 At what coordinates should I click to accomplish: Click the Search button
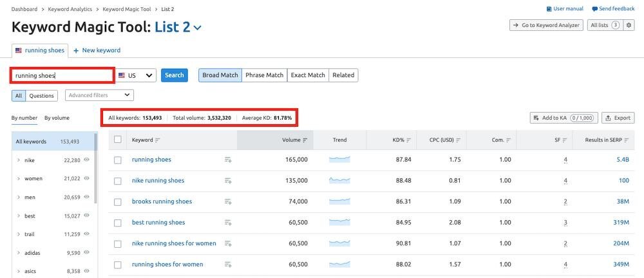tap(174, 75)
